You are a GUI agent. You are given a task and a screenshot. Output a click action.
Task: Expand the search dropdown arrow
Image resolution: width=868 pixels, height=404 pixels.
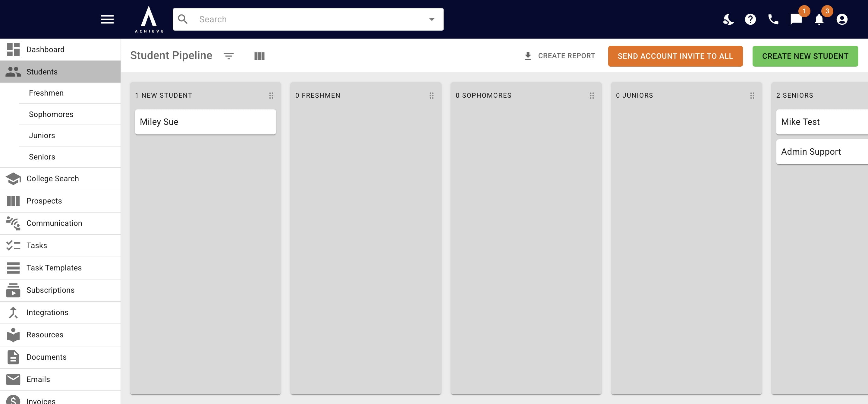(432, 19)
